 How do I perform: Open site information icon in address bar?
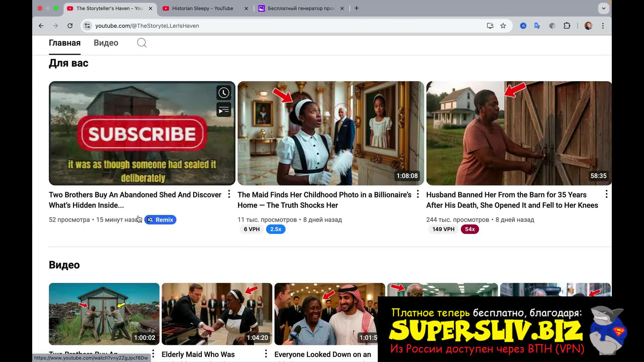tap(87, 26)
